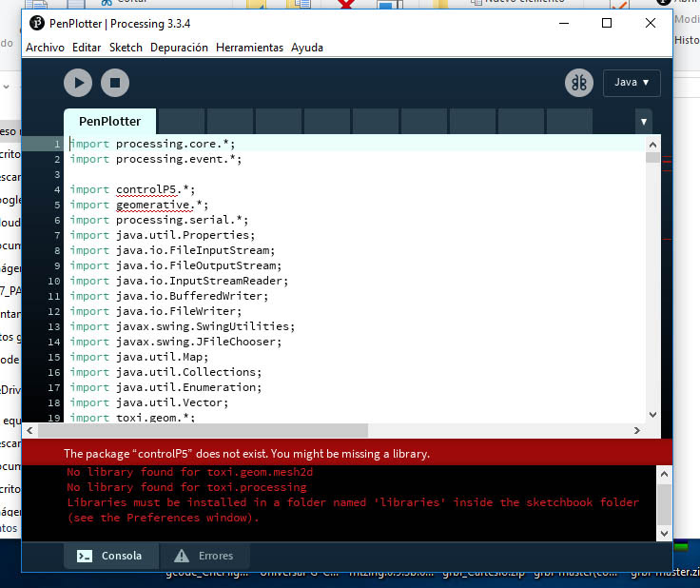Click 'import java.util.Collections;' line

point(165,372)
